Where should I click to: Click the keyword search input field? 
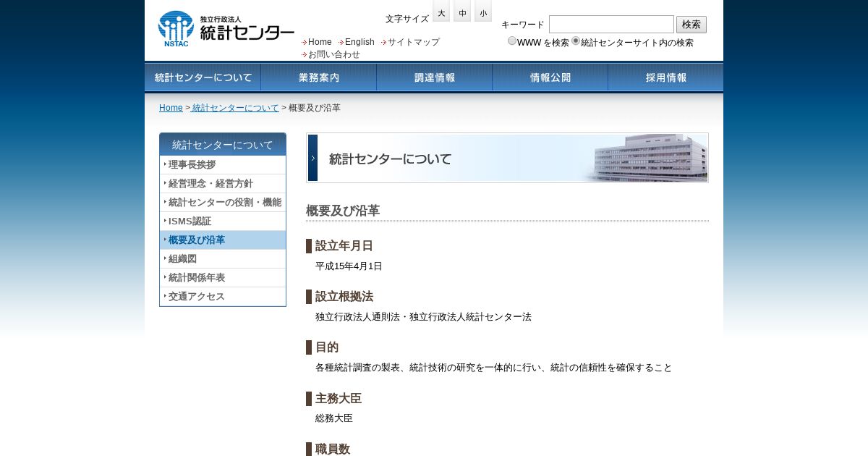point(611,25)
